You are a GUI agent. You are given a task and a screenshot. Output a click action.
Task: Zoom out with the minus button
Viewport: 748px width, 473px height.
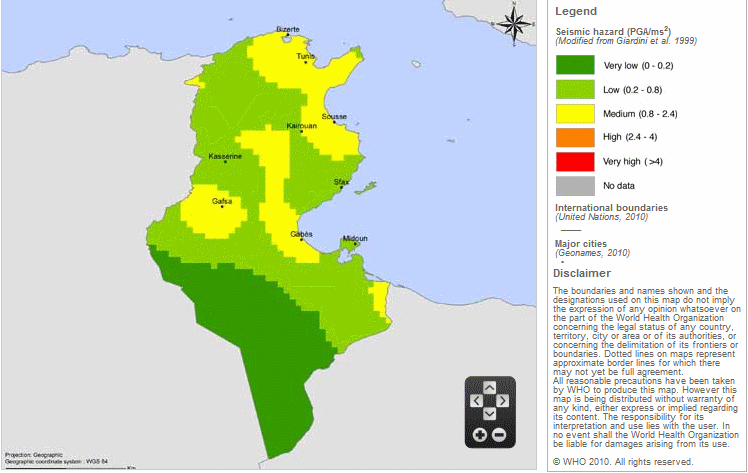click(x=499, y=434)
